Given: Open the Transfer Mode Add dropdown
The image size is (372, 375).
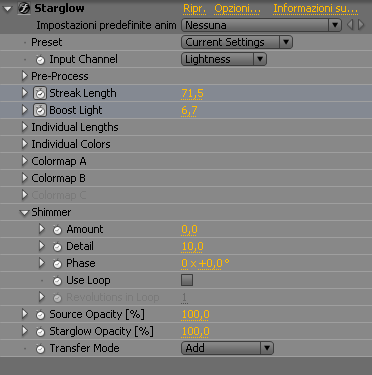Looking at the screenshot, I should point(227,348).
